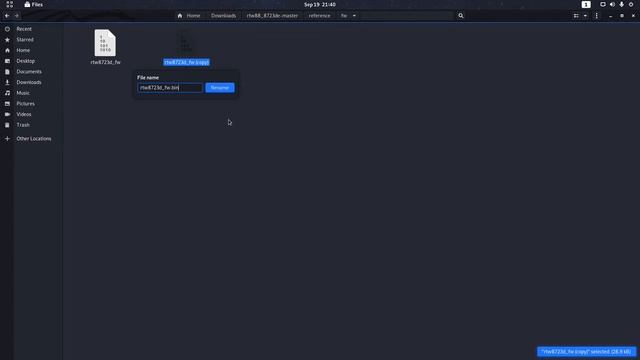Open the view options dropdown arrow
The image size is (640, 360).
[585, 16]
